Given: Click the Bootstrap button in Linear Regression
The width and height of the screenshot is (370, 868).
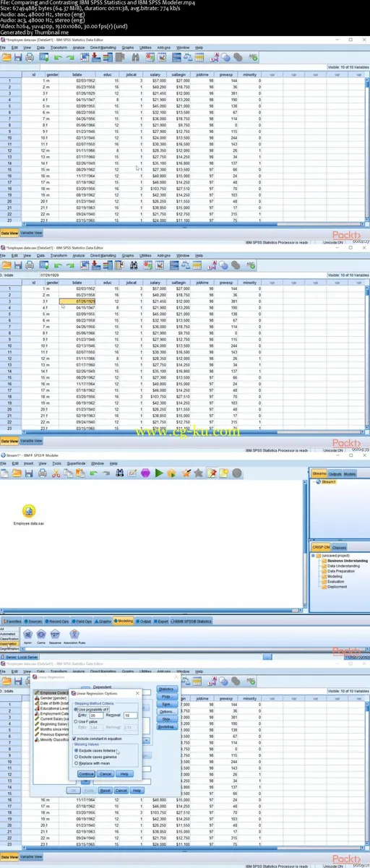Looking at the screenshot, I should click(166, 726).
